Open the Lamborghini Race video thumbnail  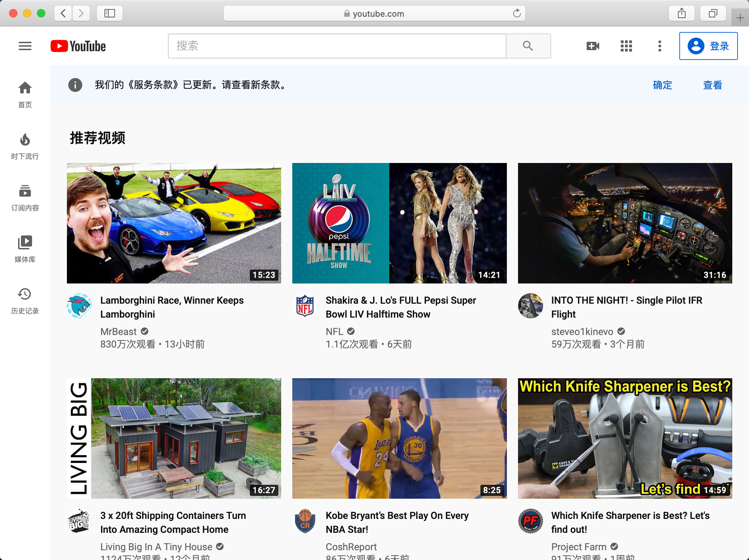pyautogui.click(x=174, y=223)
